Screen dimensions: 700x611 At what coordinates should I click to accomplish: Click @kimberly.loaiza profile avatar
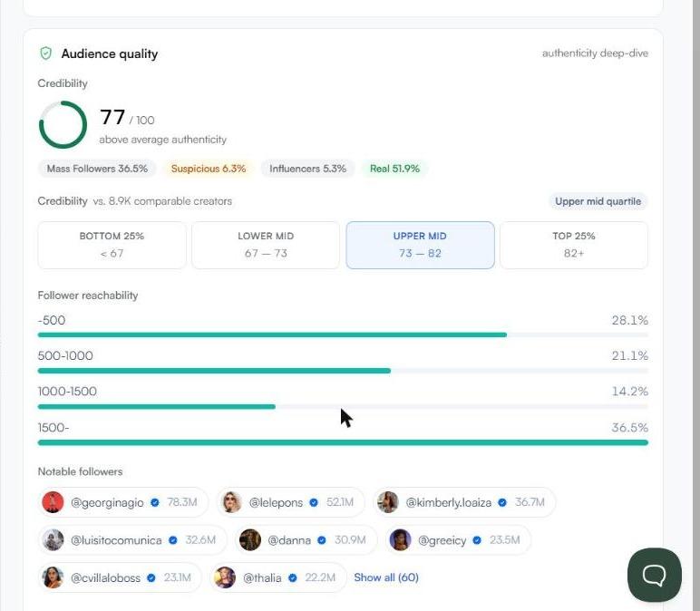point(388,502)
